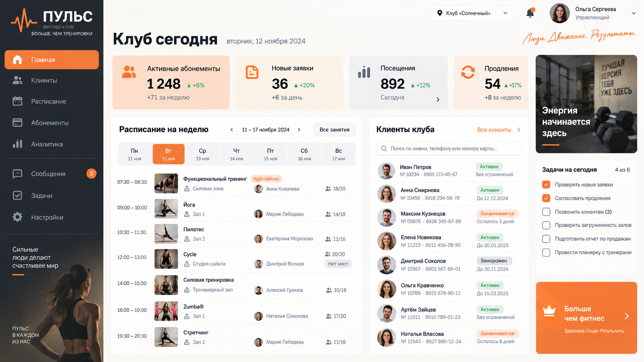Image resolution: width=644 pixels, height=362 pixels.
Task: Click the Клиенты people icon
Action: tap(17, 80)
